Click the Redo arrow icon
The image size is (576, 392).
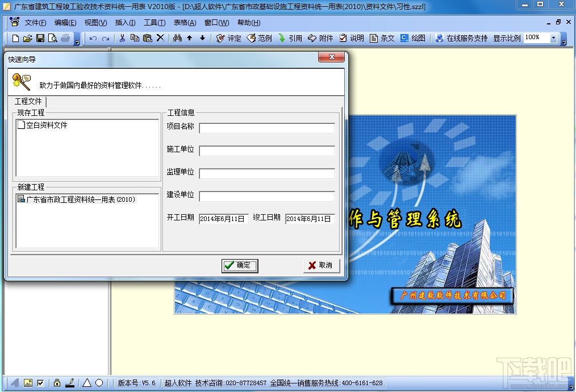pos(106,38)
